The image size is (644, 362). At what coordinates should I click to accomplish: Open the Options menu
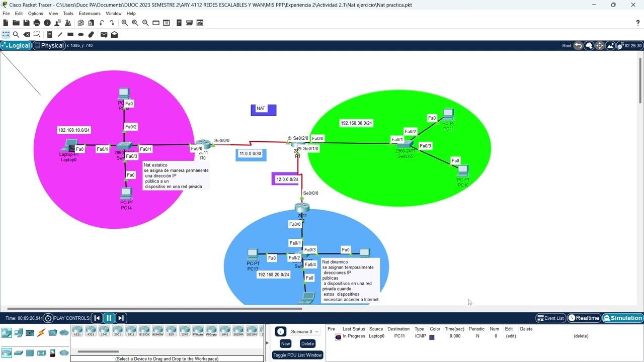click(35, 14)
